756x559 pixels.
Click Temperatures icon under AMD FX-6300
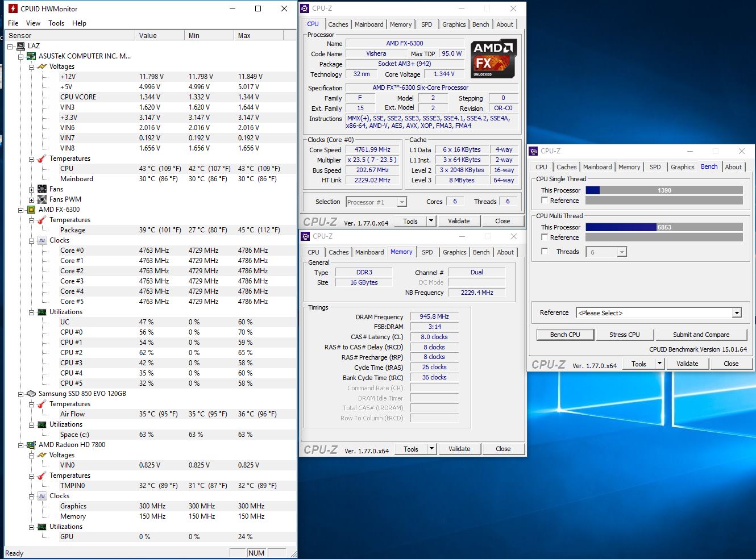pyautogui.click(x=42, y=220)
